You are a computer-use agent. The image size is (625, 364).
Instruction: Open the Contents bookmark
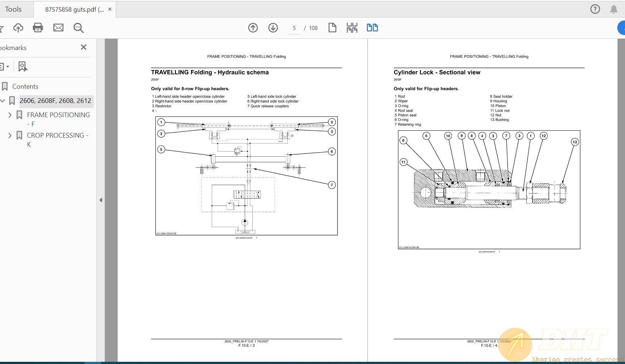[25, 87]
